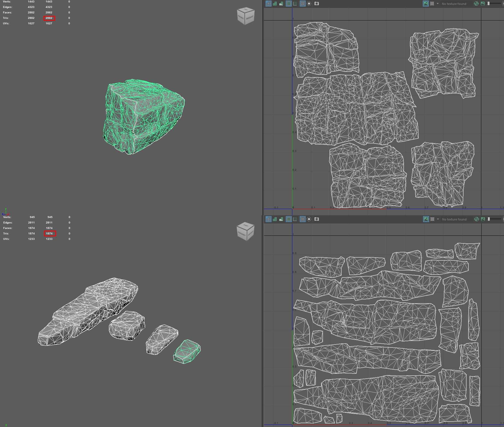Toggle texture borders icon in upper UV editor
504x427 pixels.
[289, 4]
